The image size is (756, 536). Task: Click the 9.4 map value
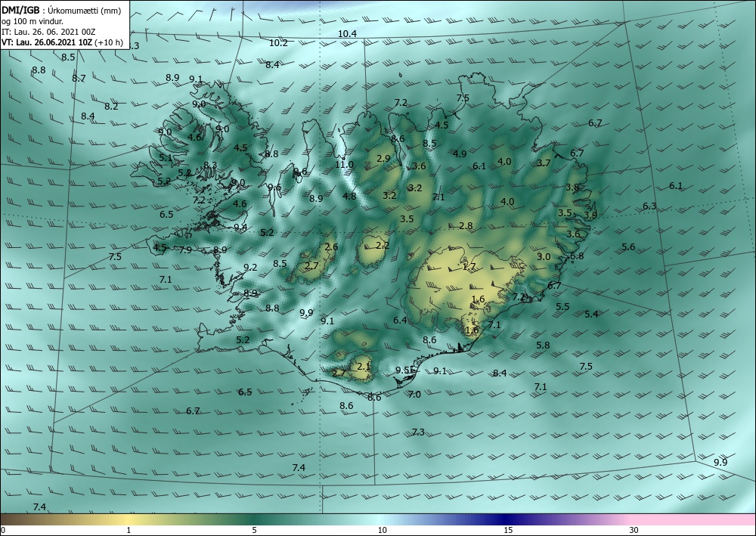tap(240, 227)
